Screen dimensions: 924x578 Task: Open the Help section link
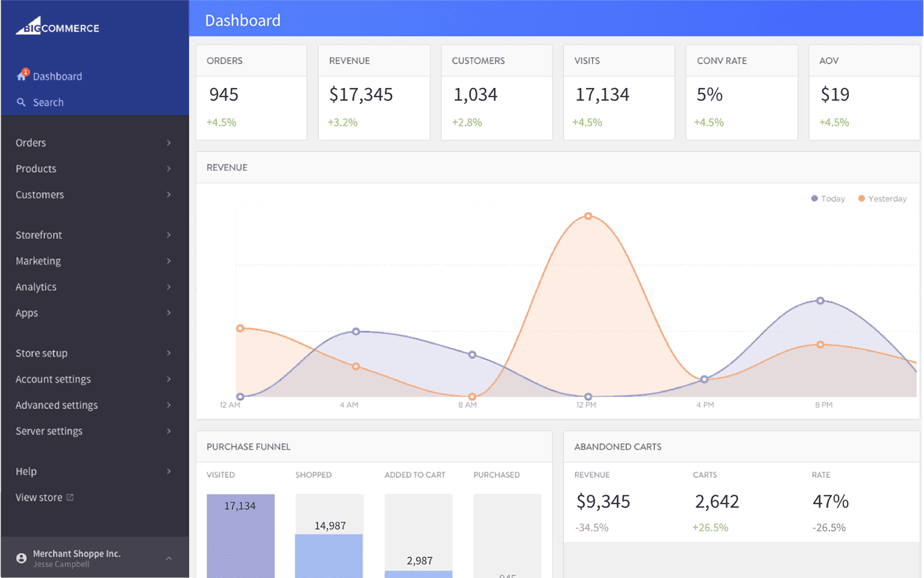pos(26,471)
